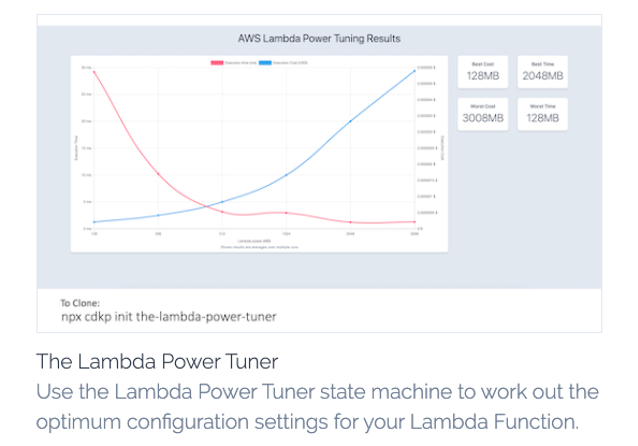Click the npx cdkp init clone command
Viewport: 638px width, 446px height.
(x=168, y=317)
